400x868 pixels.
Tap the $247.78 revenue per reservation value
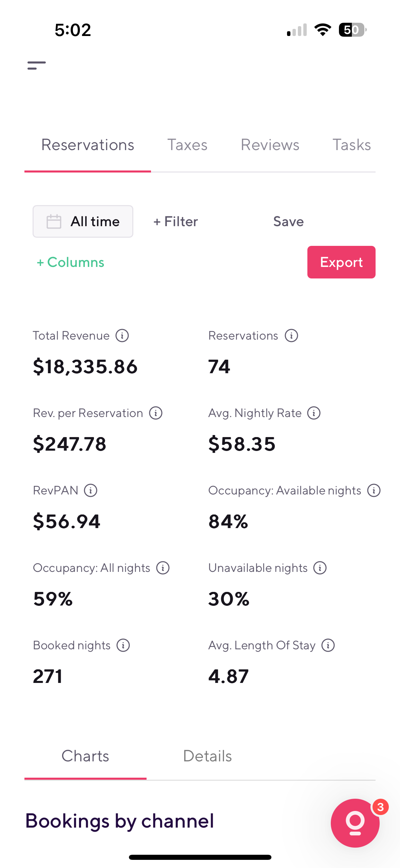[x=70, y=444]
